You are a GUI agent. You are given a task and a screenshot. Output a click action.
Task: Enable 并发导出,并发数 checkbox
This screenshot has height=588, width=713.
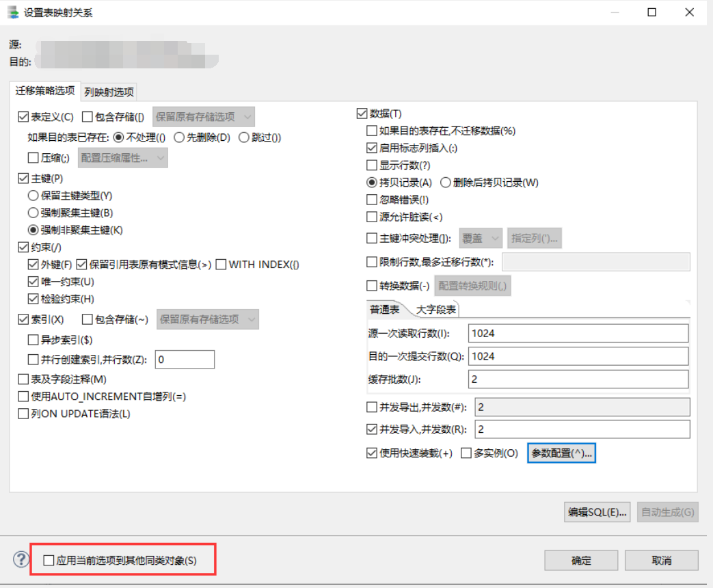coord(372,407)
